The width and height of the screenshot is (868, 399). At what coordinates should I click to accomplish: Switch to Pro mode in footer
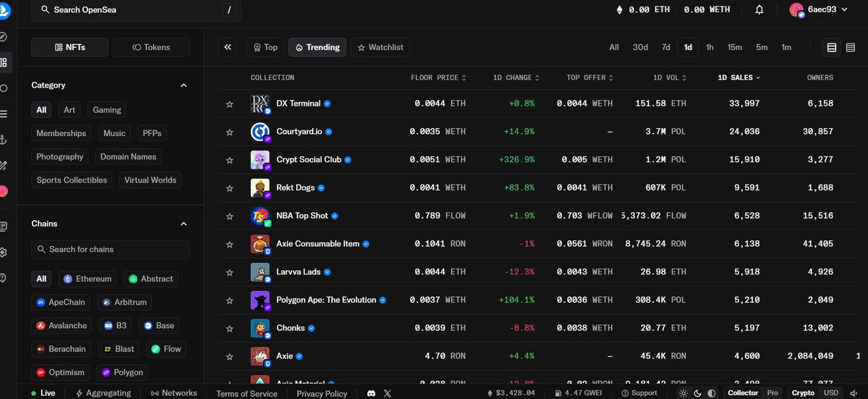(x=773, y=393)
